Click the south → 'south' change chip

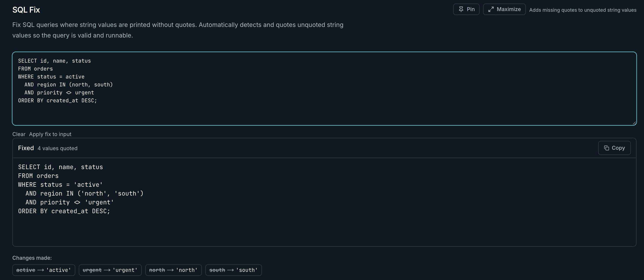233,270
